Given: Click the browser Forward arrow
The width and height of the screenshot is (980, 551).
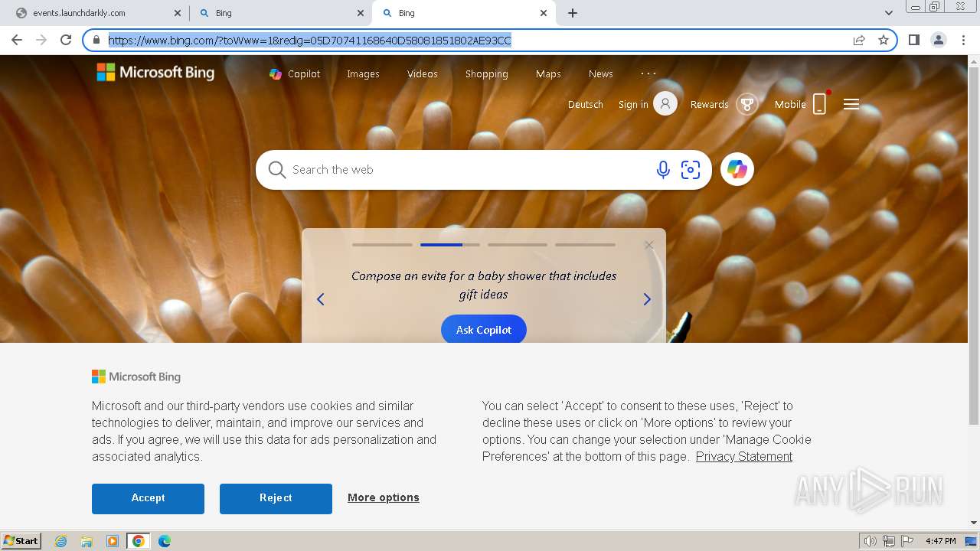Looking at the screenshot, I should [41, 40].
